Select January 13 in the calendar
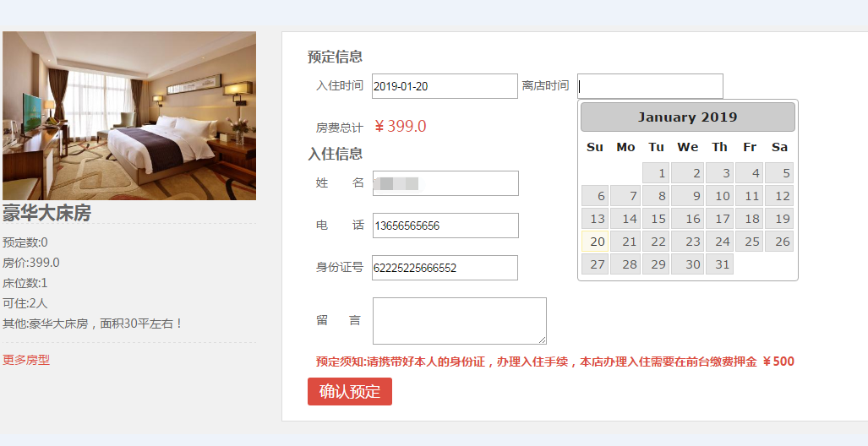This screenshot has width=868, height=446. [595, 219]
